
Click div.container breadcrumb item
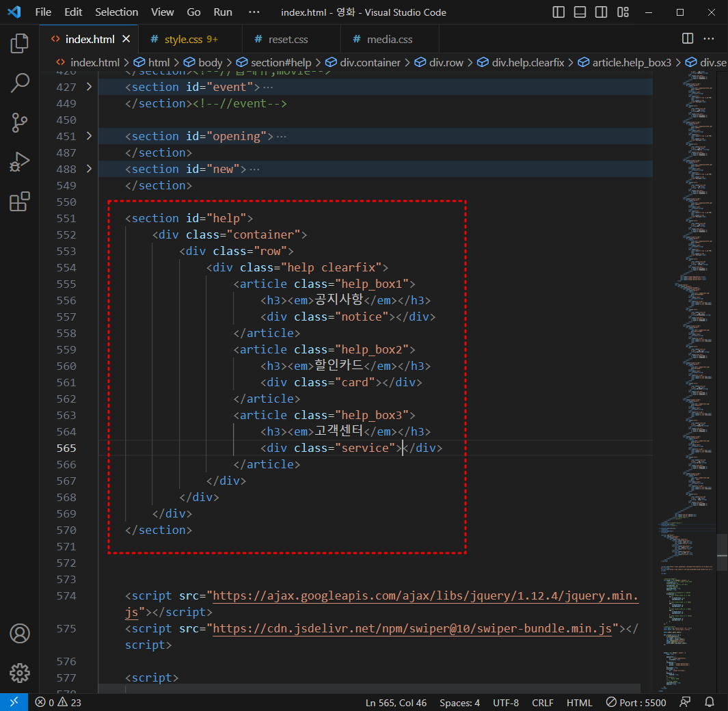point(363,62)
